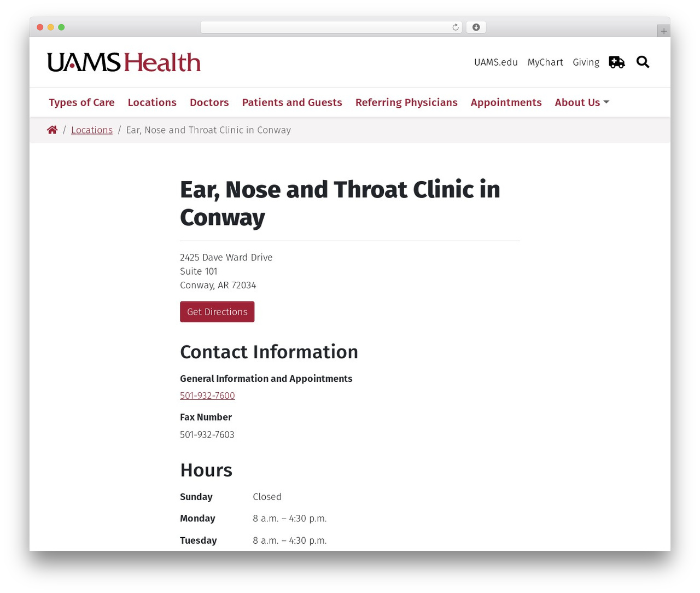
Task: Click the fax number 501-932-7603
Action: [x=207, y=435]
